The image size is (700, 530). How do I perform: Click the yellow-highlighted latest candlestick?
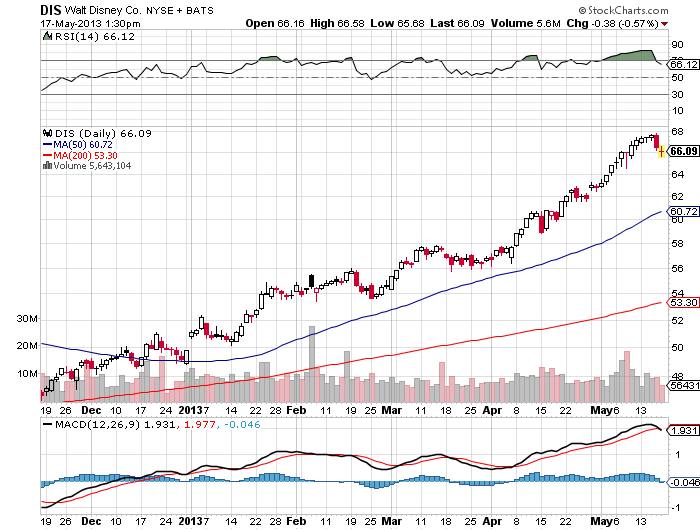click(x=662, y=151)
